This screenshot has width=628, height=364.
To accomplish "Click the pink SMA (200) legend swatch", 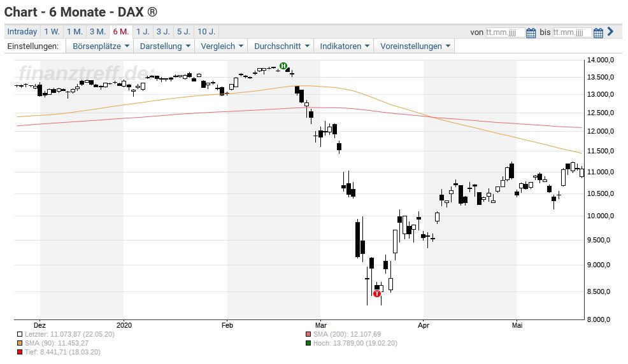I will point(308,334).
